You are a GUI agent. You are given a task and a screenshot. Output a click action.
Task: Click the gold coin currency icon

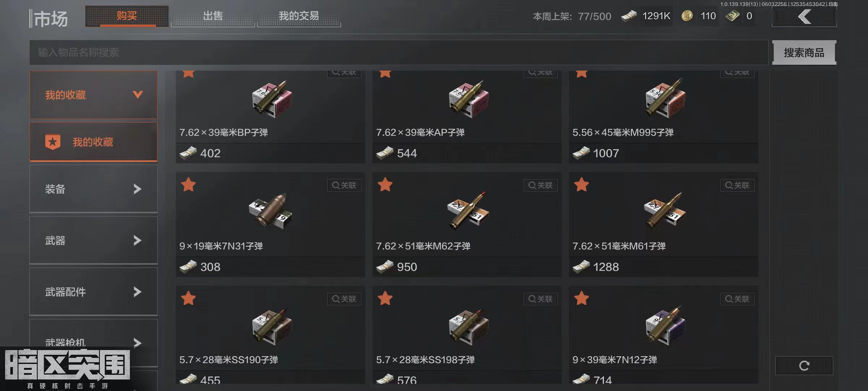pos(687,16)
